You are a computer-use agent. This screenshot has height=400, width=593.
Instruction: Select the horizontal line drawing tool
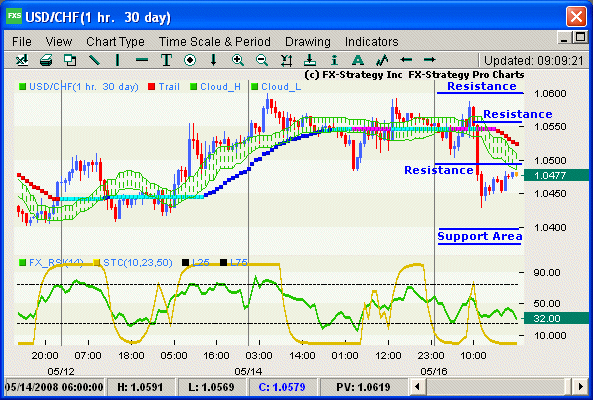pos(142,60)
